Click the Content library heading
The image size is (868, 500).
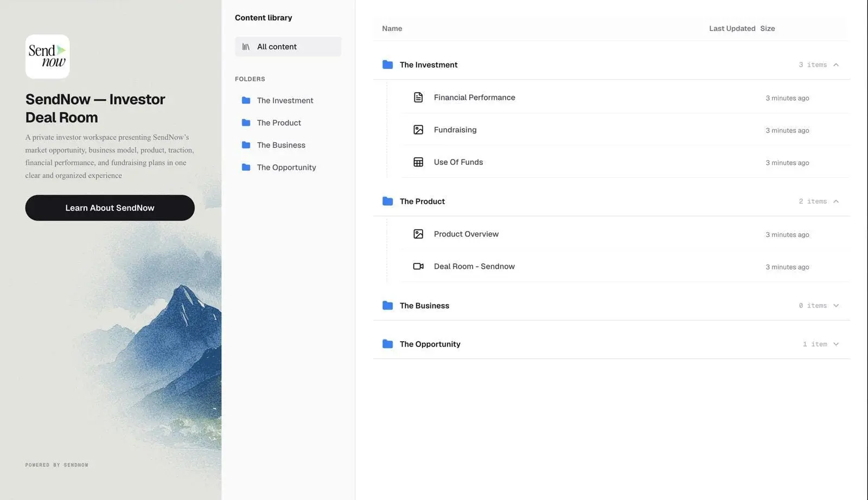[x=263, y=17]
